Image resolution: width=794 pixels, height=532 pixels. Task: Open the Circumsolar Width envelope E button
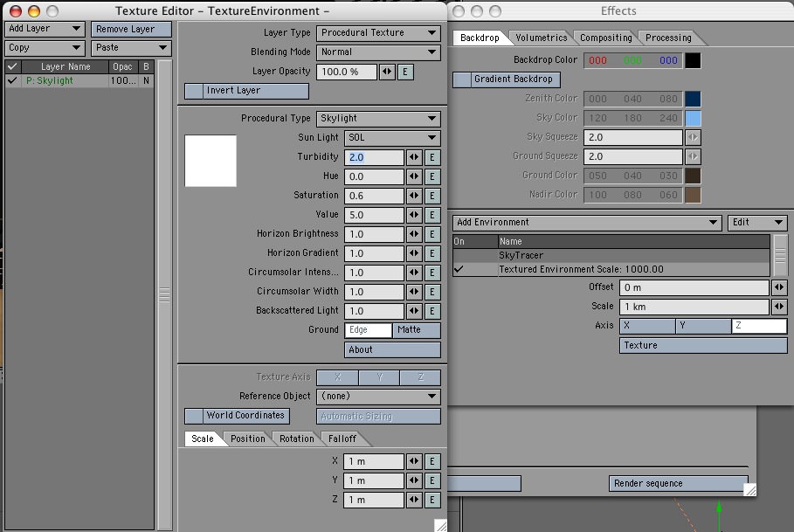[x=432, y=292]
